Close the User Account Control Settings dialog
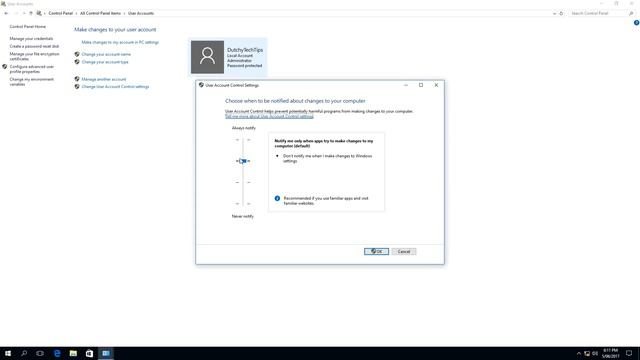Screen dimensions: 640x360 436,85
